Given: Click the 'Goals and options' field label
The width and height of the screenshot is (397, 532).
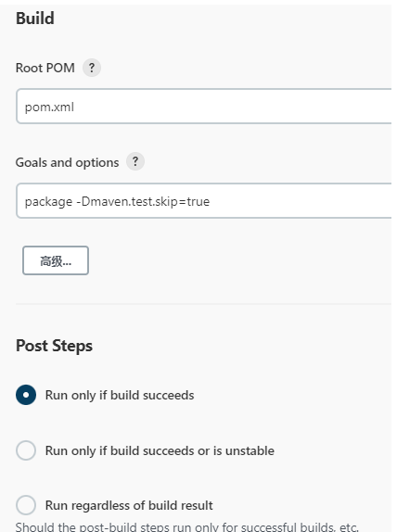Looking at the screenshot, I should [x=67, y=163].
